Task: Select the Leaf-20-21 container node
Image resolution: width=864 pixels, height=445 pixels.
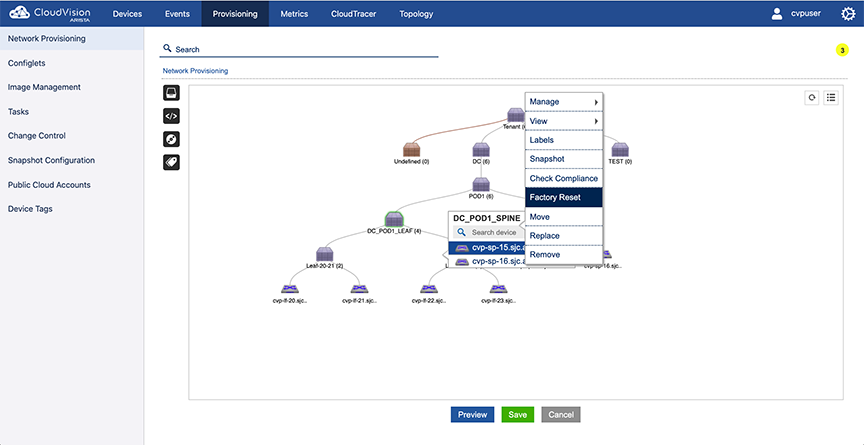Action: pyautogui.click(x=325, y=254)
